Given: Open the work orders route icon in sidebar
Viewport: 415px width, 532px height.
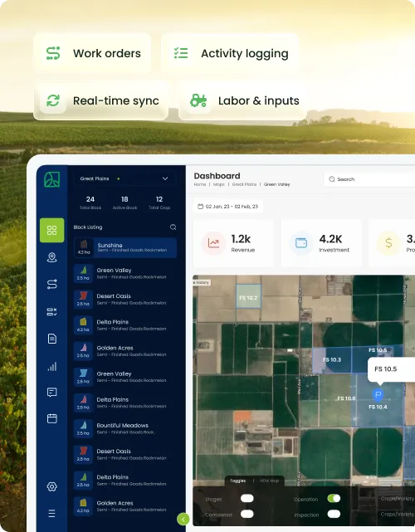Looking at the screenshot, I should [x=52, y=285].
